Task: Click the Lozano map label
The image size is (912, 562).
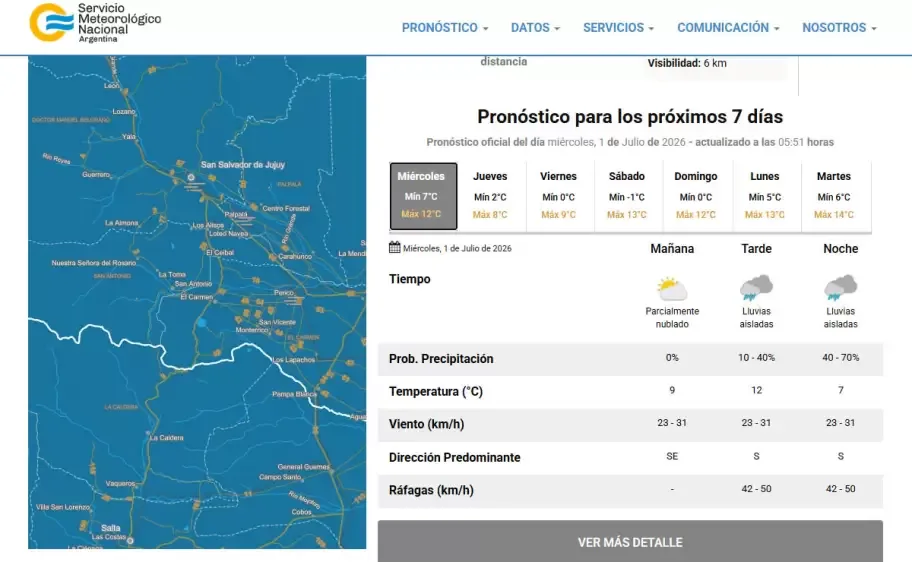Action: coord(124,111)
